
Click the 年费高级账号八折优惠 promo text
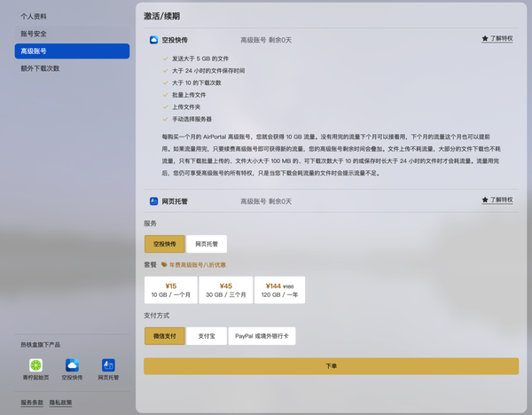[198, 264]
